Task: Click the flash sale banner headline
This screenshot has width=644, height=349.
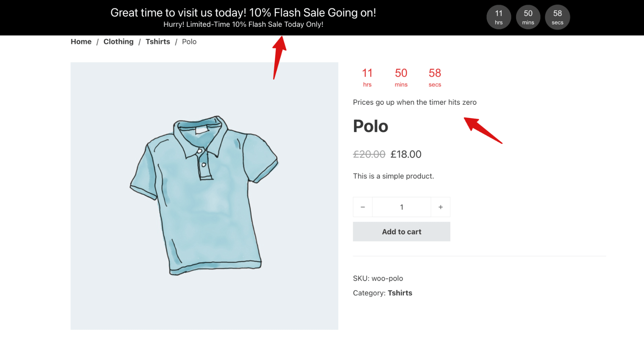Action: click(x=243, y=13)
